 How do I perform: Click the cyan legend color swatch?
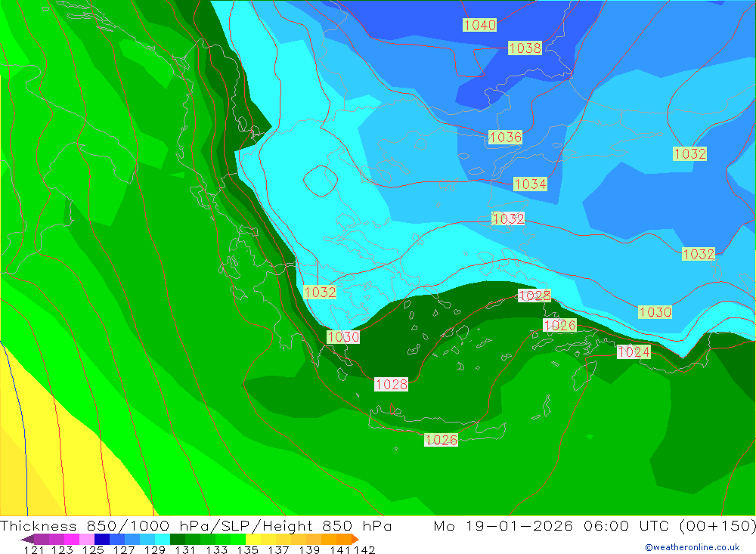[163, 539]
